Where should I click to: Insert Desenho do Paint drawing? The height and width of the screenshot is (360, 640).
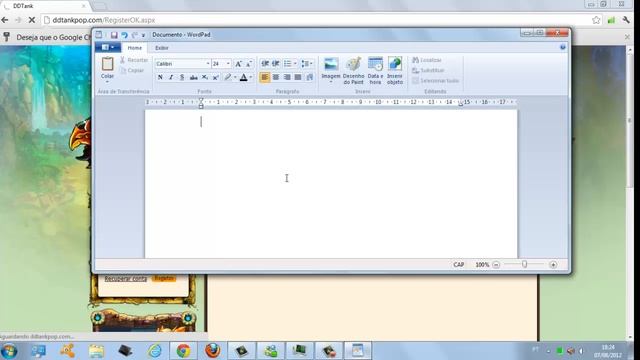pyautogui.click(x=353, y=70)
